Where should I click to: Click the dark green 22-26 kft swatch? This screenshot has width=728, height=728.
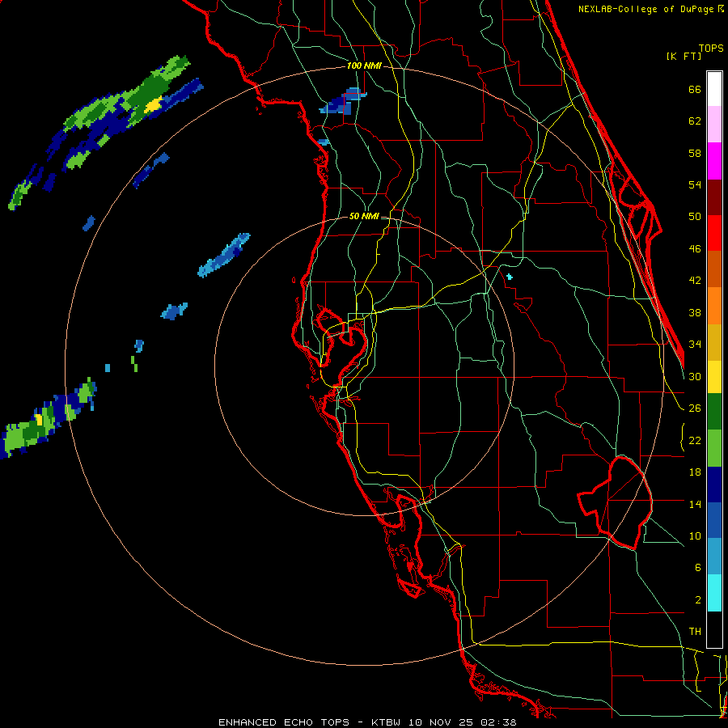(x=714, y=412)
